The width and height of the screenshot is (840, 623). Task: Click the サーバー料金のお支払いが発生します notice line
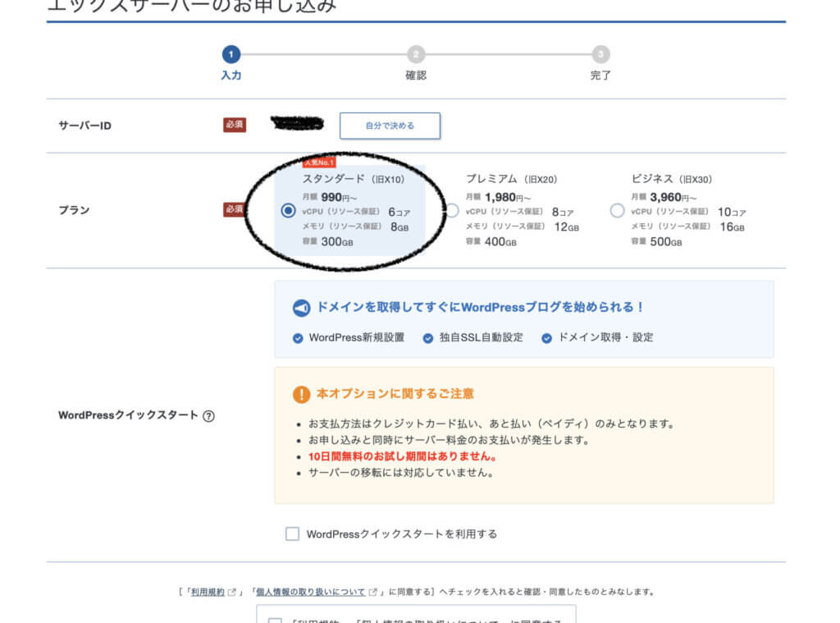click(x=450, y=441)
